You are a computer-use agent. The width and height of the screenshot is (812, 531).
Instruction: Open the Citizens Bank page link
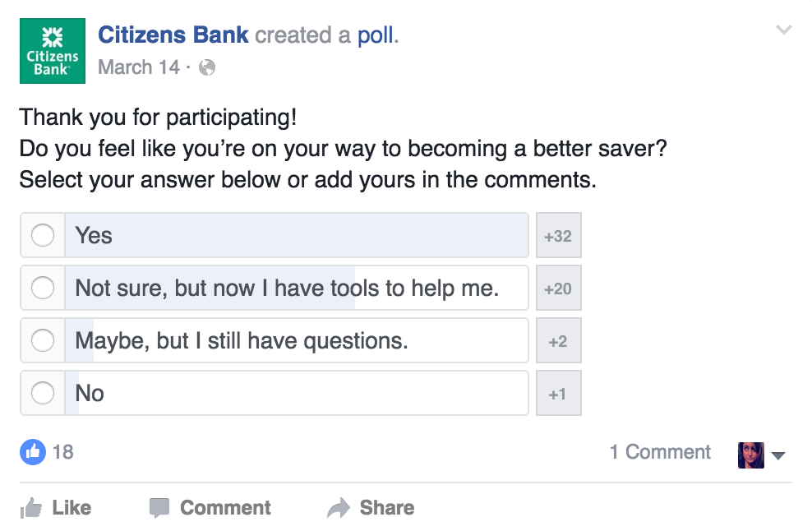pyautogui.click(x=173, y=35)
